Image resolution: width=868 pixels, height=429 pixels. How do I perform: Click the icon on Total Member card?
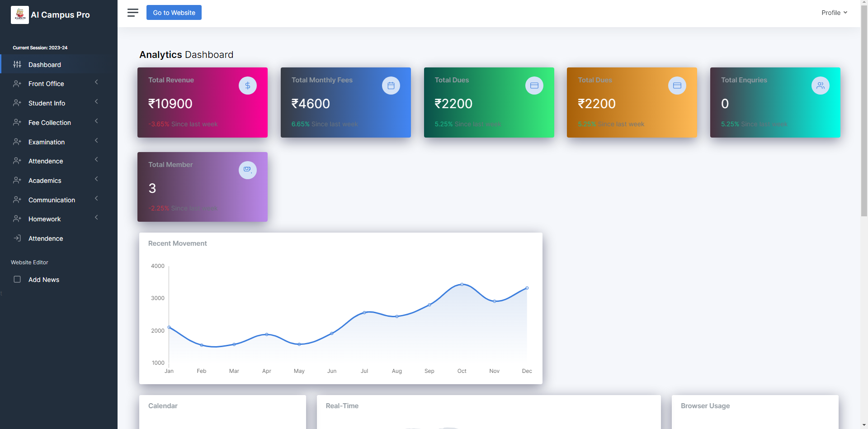point(247,170)
